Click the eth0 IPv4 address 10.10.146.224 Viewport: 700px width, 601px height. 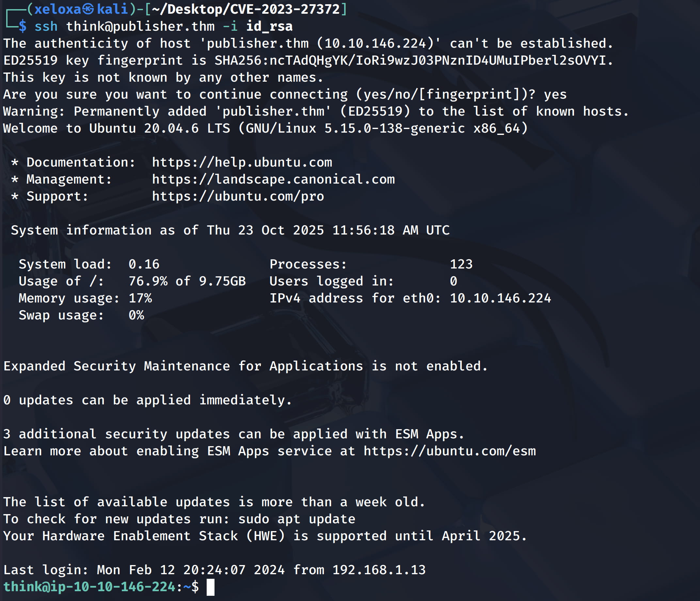(x=500, y=298)
